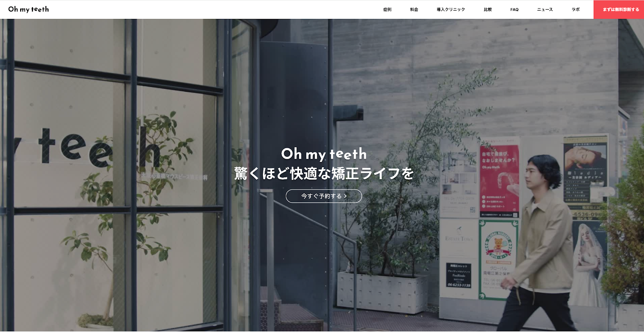Viewport: 644px width, 334px height.
Task: Go to the ニュース section
Action: (545, 10)
